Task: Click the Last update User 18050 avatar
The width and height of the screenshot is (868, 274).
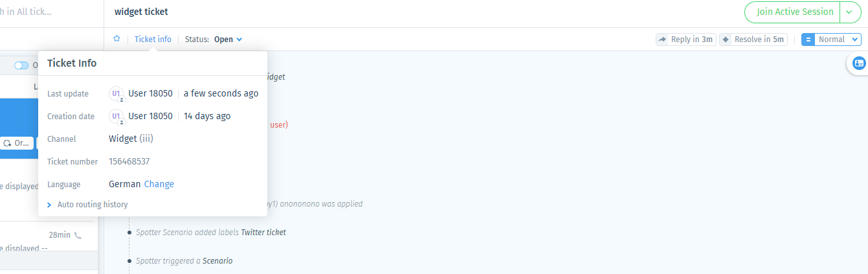Action: (x=117, y=94)
